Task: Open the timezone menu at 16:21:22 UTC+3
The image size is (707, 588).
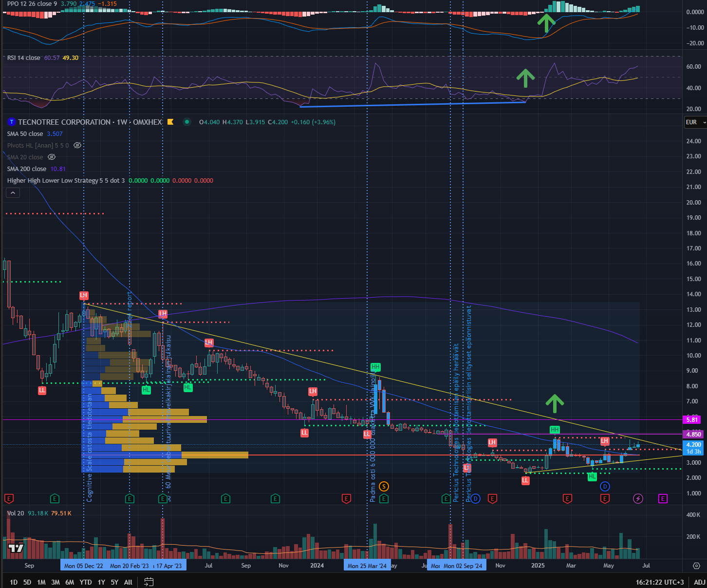Action: pos(659,582)
